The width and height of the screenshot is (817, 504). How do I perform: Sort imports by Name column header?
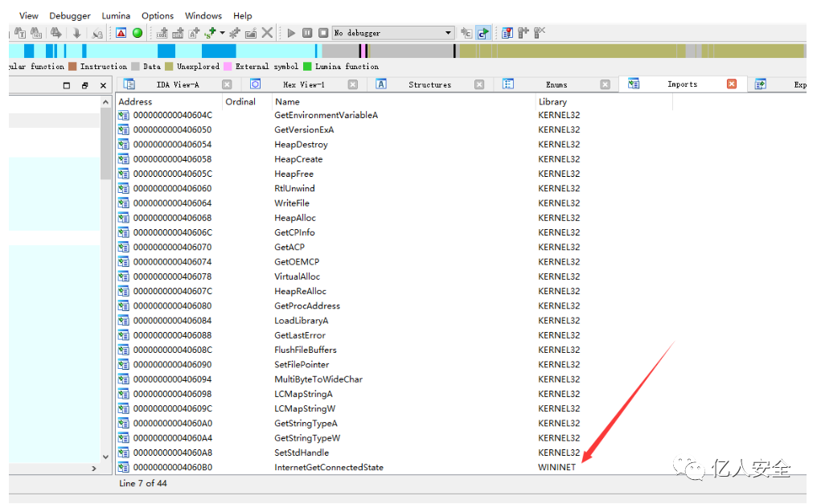pyautogui.click(x=404, y=101)
